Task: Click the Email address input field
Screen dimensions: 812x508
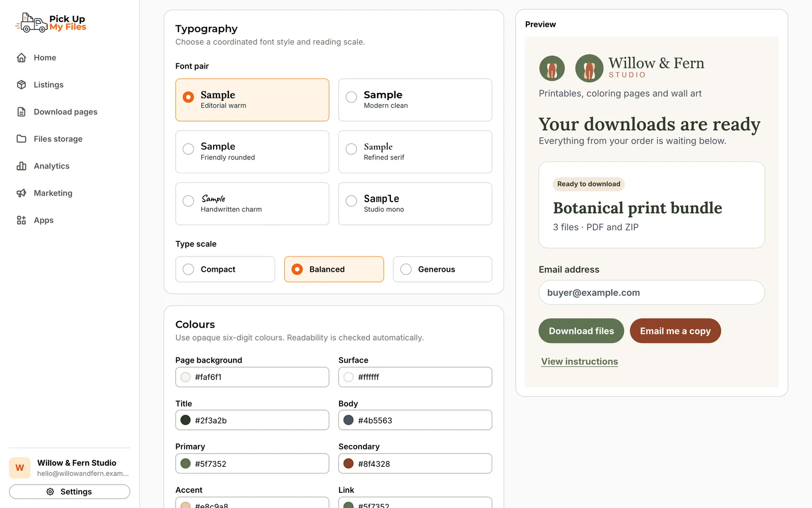Action: click(652, 293)
